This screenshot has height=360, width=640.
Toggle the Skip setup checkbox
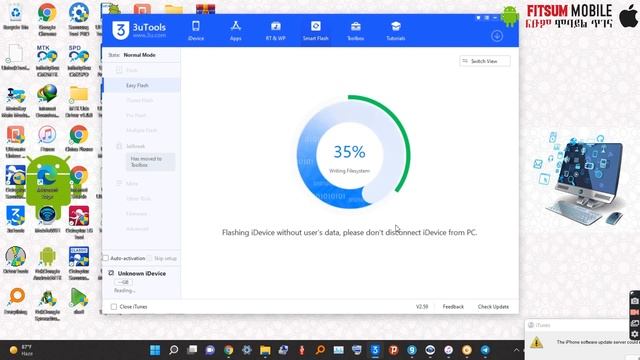(149, 258)
